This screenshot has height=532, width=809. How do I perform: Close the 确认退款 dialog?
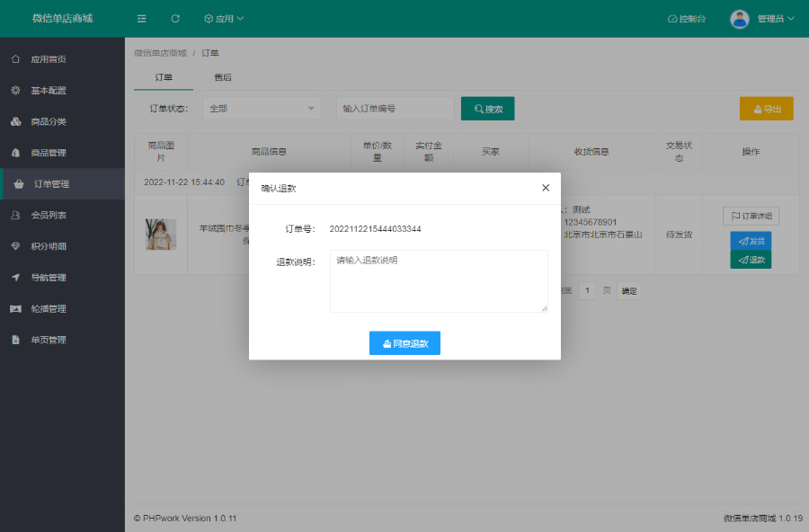pyautogui.click(x=546, y=188)
